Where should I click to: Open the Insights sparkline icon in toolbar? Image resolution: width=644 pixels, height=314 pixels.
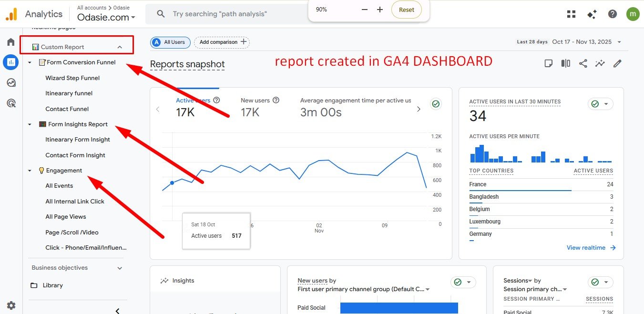pyautogui.click(x=600, y=63)
